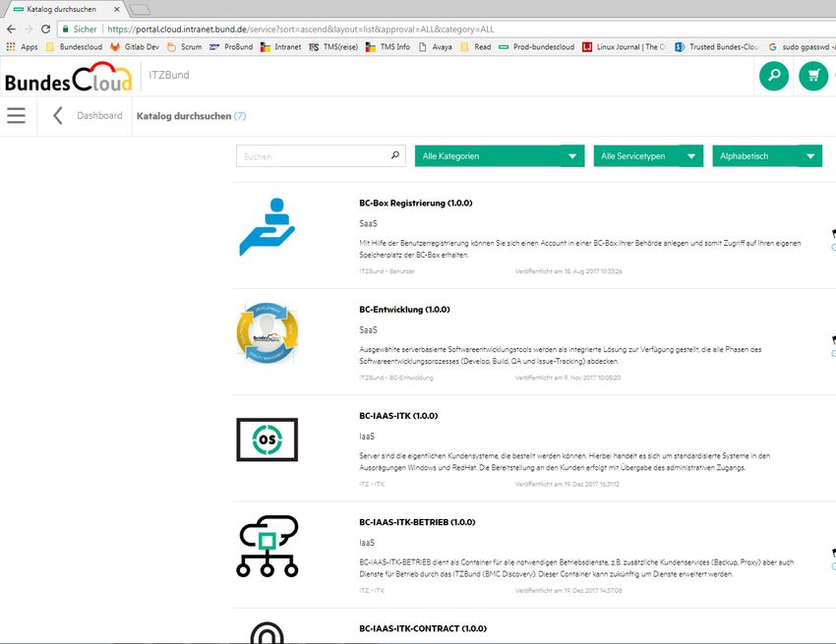Click the browser back arrow
Screen dimensions: 836x644
(11, 29)
